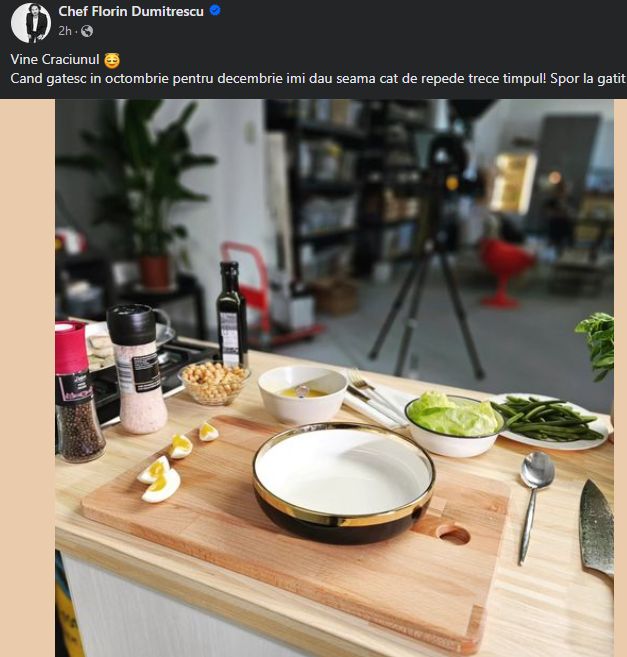
Task: Click the plate of green beans
Action: 550,421
